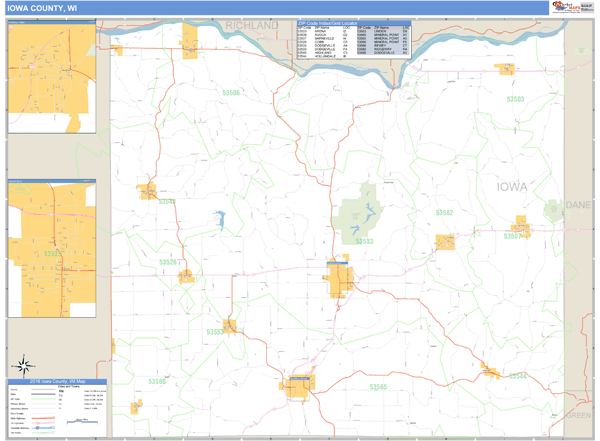Click the 'RICHLAND' county label

[252, 26]
